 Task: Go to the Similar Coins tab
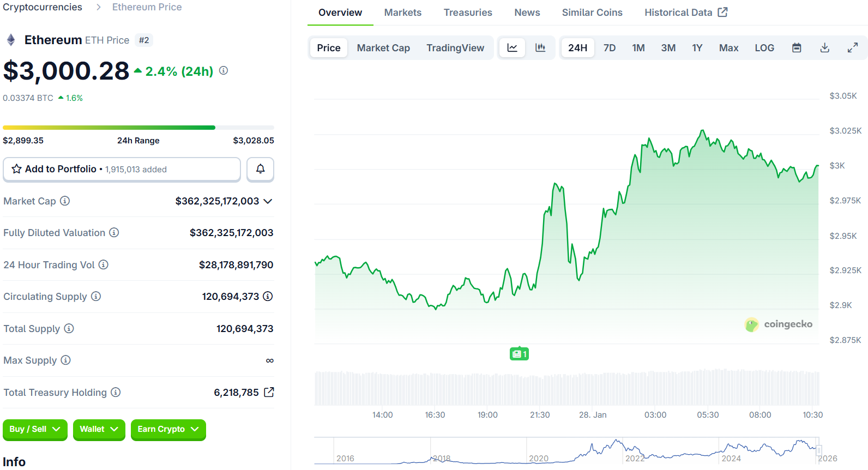click(592, 13)
